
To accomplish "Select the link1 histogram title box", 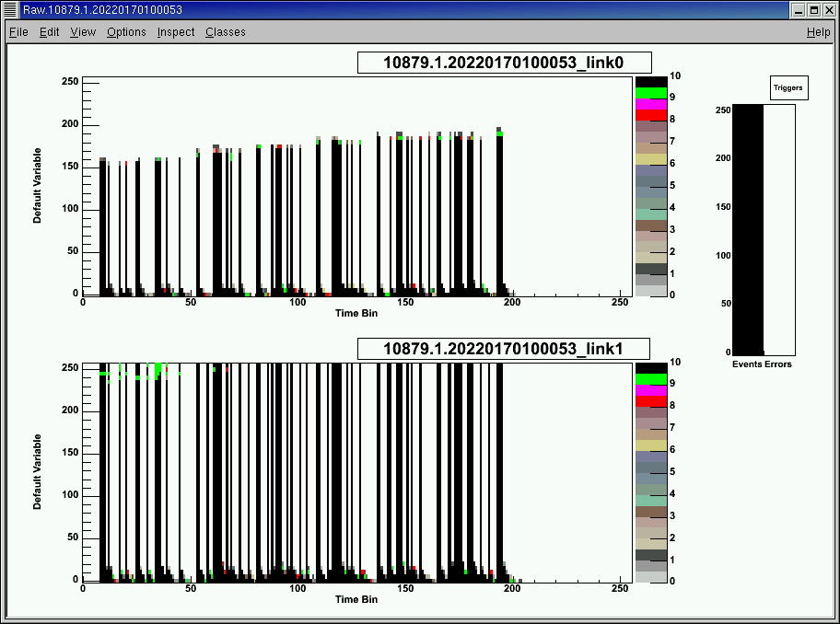I will click(x=504, y=348).
